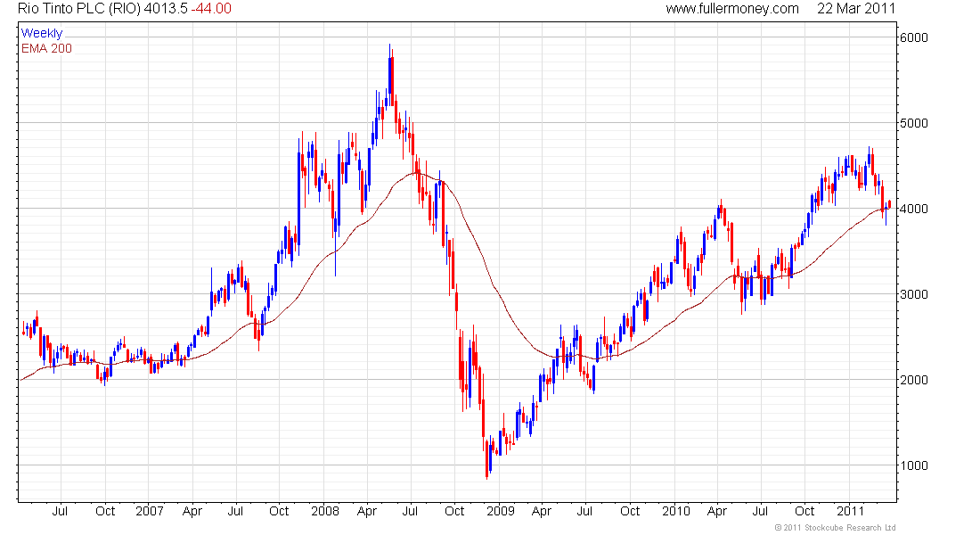Image resolution: width=980 pixels, height=535 pixels.
Task: Open the www.fullermoney.com link
Action: (731, 9)
